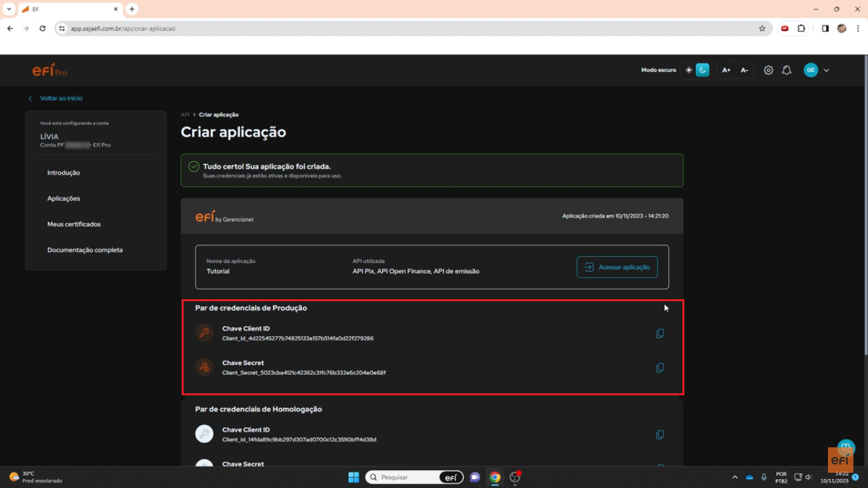Open Chrome from the taskbar

[495, 477]
